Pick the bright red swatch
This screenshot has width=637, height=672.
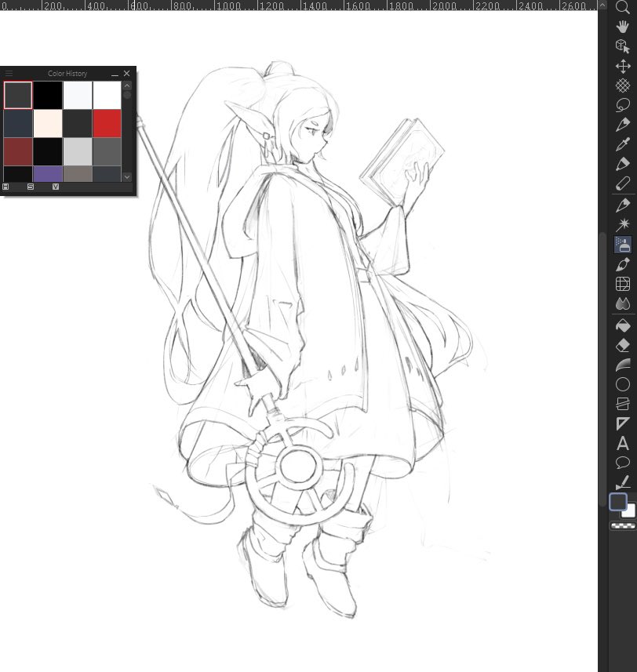(x=107, y=123)
